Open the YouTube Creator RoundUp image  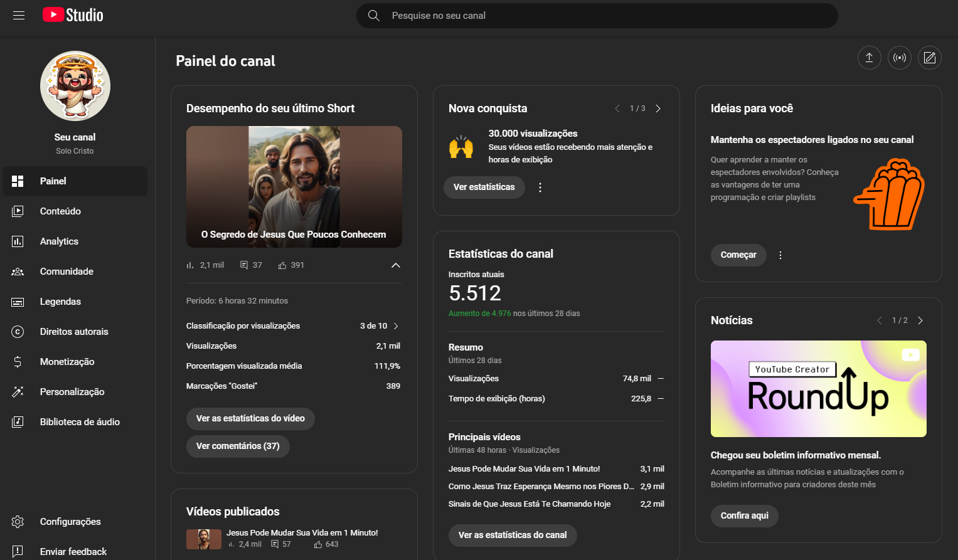819,389
